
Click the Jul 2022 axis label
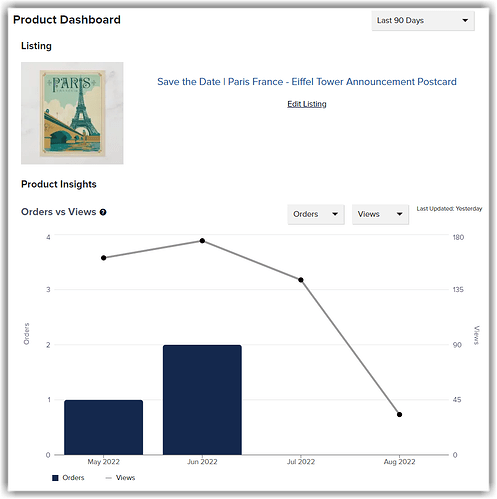tap(301, 462)
